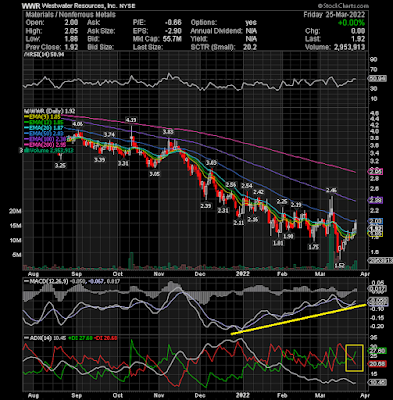Screen dimensions: 393x400
Task: Click the Last value 1.92 in header
Action: pos(358,39)
